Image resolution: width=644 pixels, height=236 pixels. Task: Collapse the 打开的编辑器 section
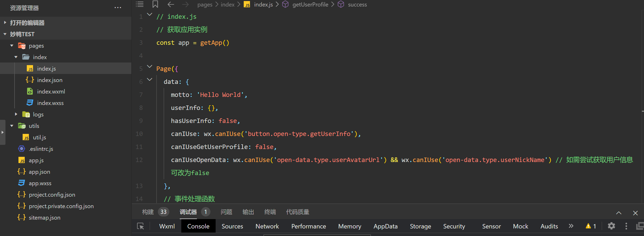pos(5,23)
